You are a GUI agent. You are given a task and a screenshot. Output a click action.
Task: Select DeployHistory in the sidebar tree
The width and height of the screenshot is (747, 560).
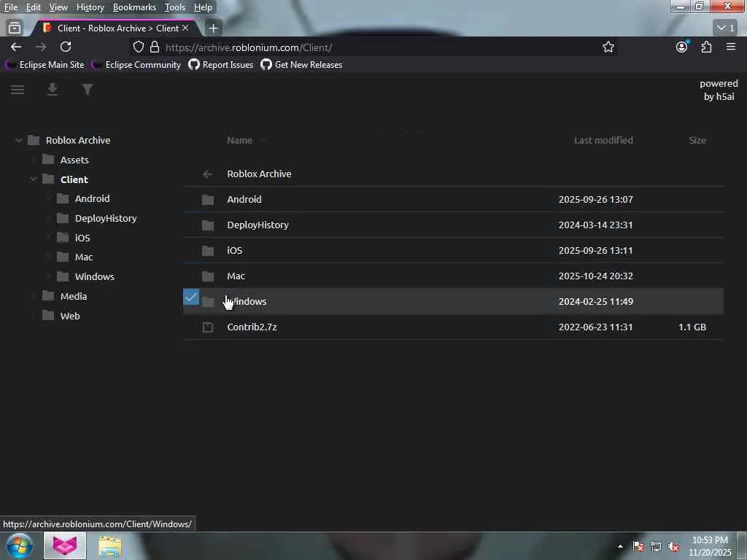click(106, 218)
